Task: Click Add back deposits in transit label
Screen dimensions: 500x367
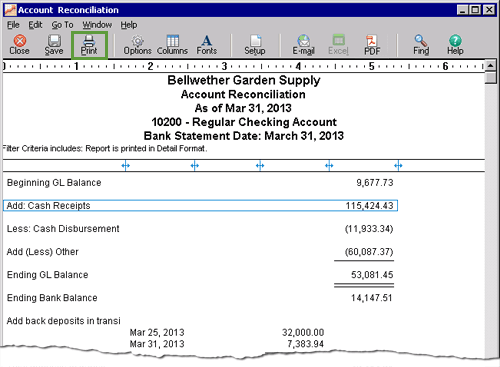Action: pyautogui.click(x=63, y=321)
